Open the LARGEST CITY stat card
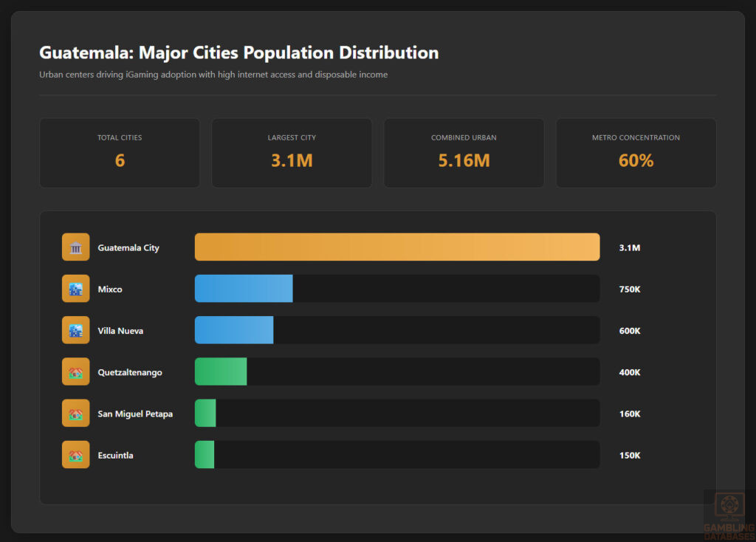 tap(292, 152)
